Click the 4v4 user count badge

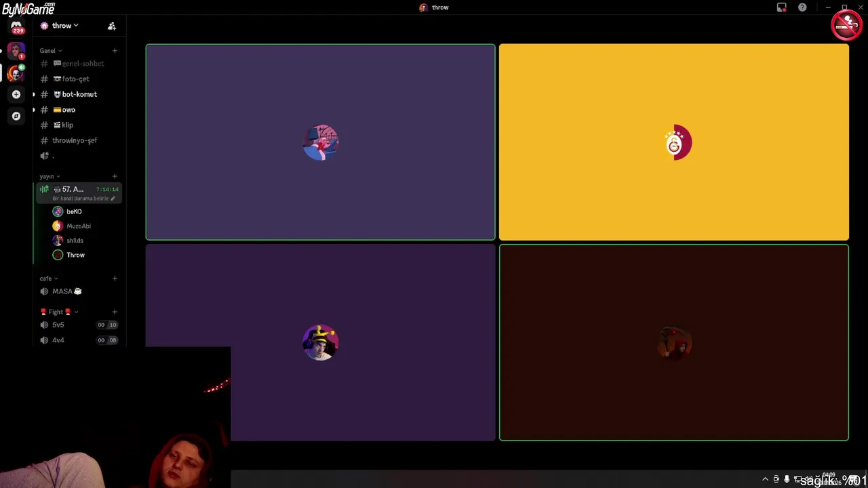click(x=107, y=340)
